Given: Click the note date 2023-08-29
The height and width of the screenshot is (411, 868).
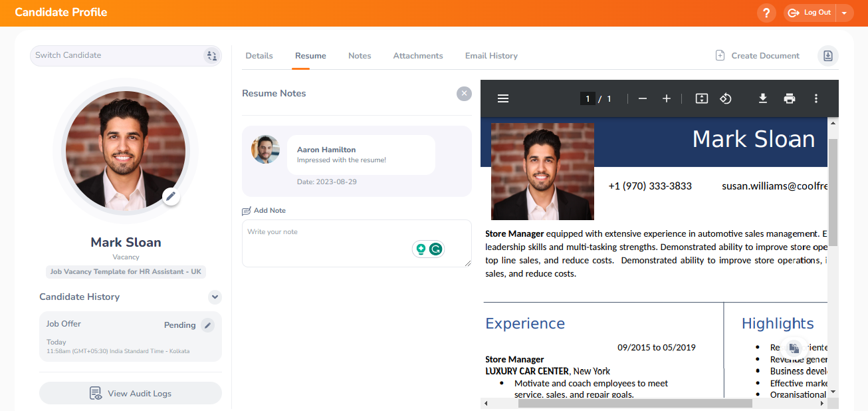Looking at the screenshot, I should [x=327, y=182].
